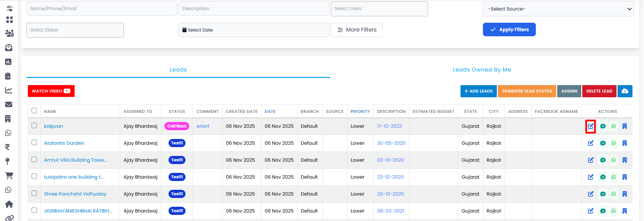Open the rupee icon in sidebar

7,147
